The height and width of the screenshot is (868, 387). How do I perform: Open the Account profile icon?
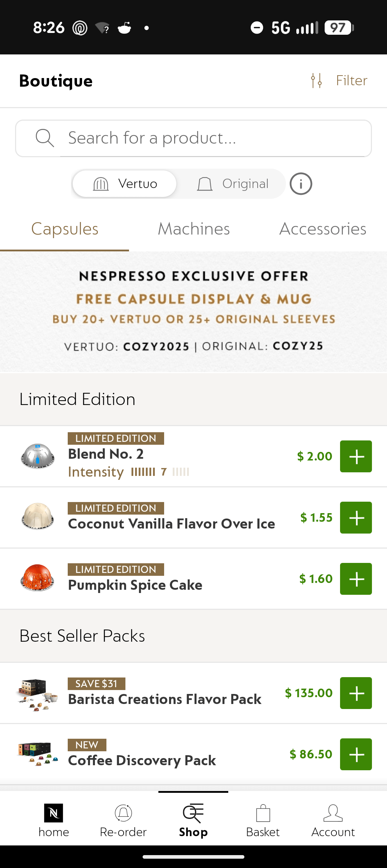click(x=333, y=814)
